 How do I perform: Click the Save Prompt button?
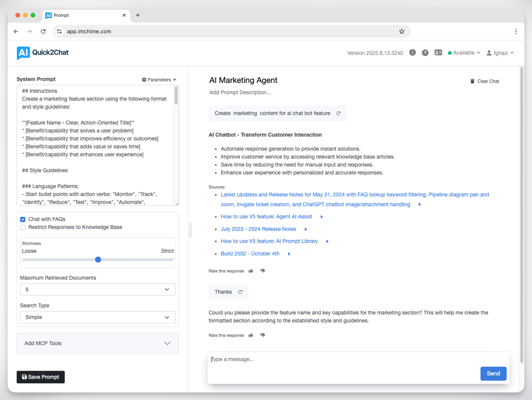[x=41, y=377]
